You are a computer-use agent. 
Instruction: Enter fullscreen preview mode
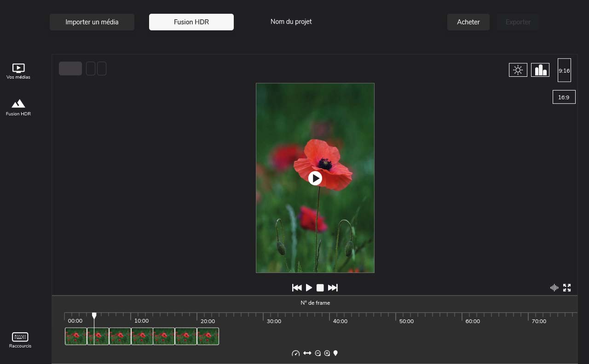[x=567, y=288]
